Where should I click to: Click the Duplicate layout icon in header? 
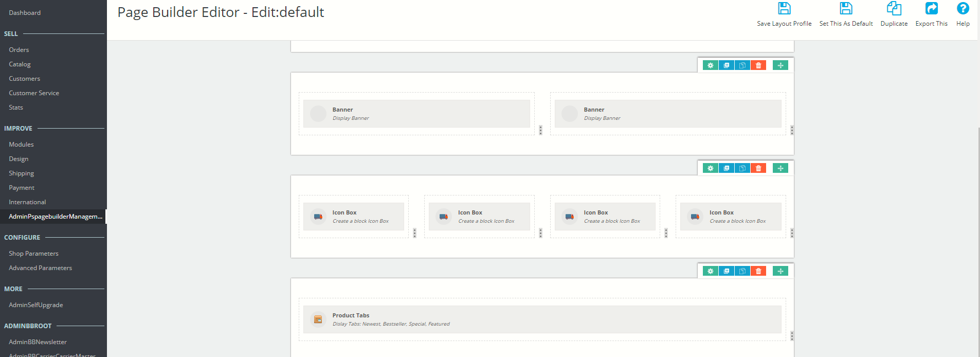pyautogui.click(x=894, y=9)
